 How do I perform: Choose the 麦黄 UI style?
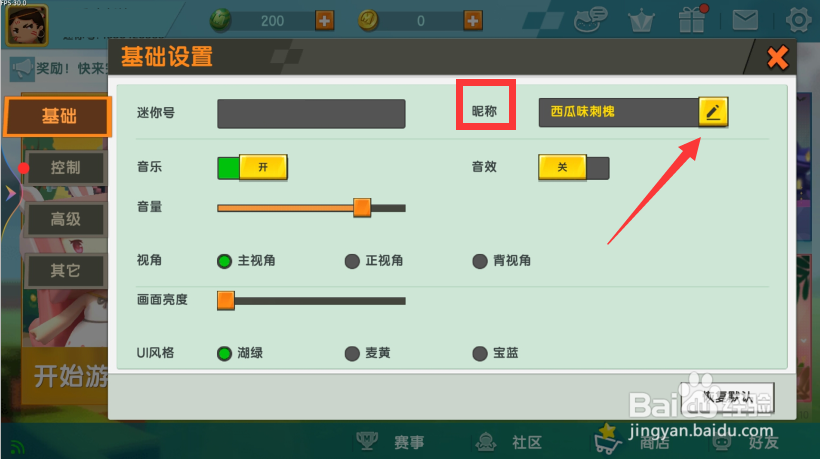368,353
